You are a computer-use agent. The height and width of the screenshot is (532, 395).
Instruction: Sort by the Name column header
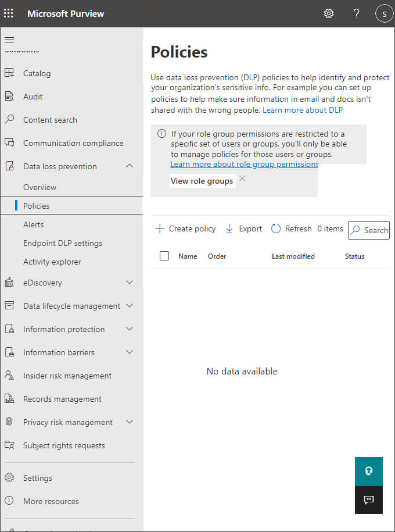(188, 256)
